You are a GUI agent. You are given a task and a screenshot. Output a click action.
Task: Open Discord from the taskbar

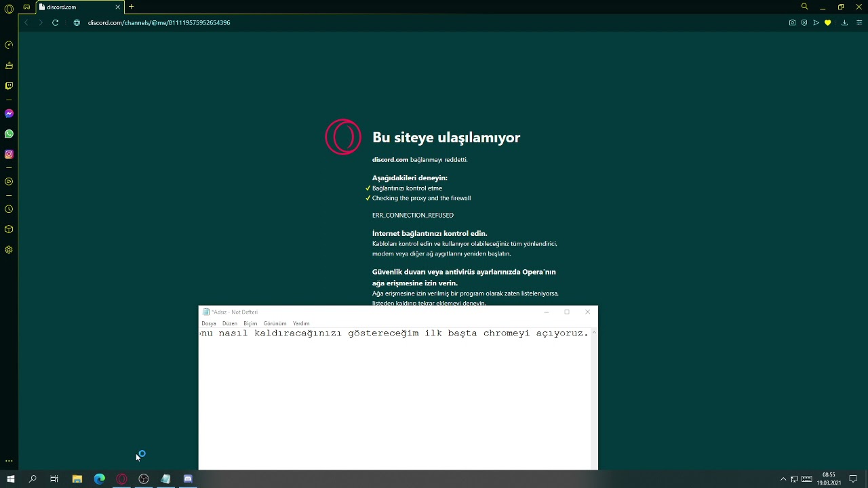pos(188,479)
